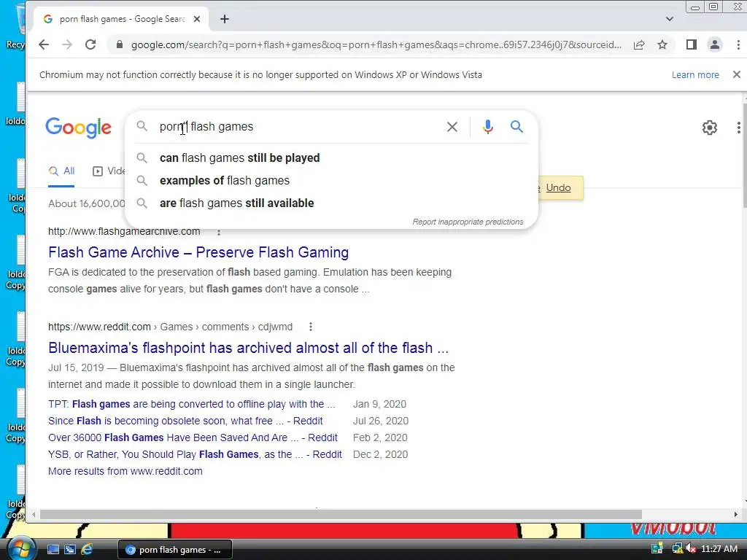This screenshot has width=747, height=560.
Task: Clear the search box with the X icon
Action: pyautogui.click(x=452, y=127)
